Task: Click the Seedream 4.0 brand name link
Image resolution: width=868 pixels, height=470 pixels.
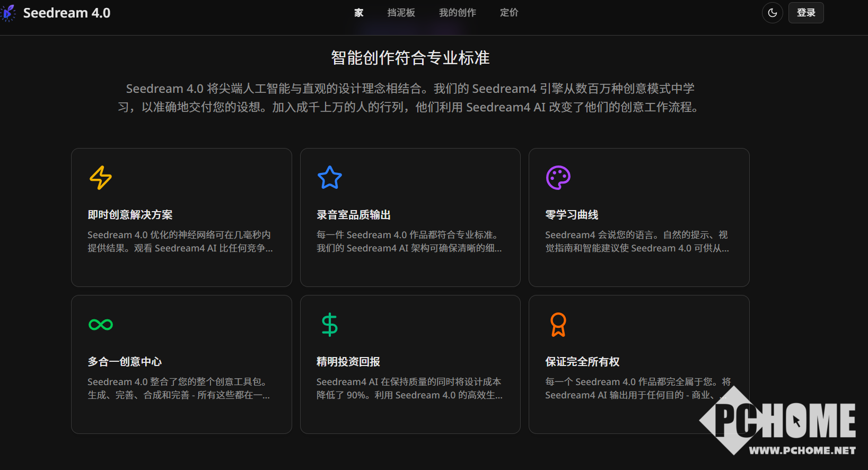Action: pos(67,13)
